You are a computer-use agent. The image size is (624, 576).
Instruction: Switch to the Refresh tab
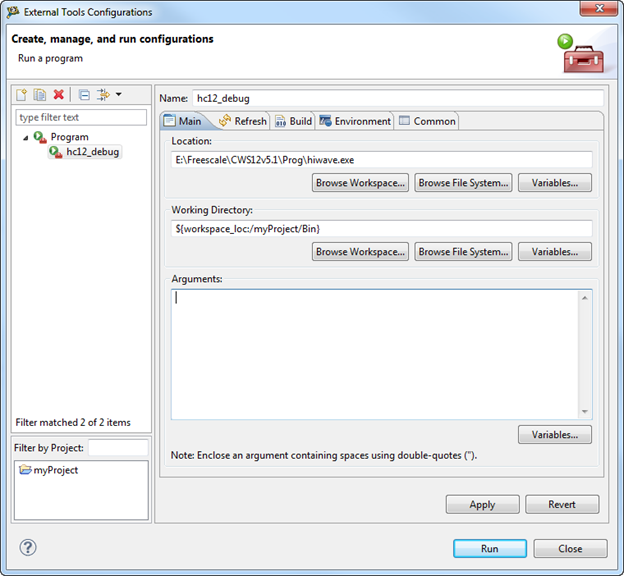(x=243, y=121)
